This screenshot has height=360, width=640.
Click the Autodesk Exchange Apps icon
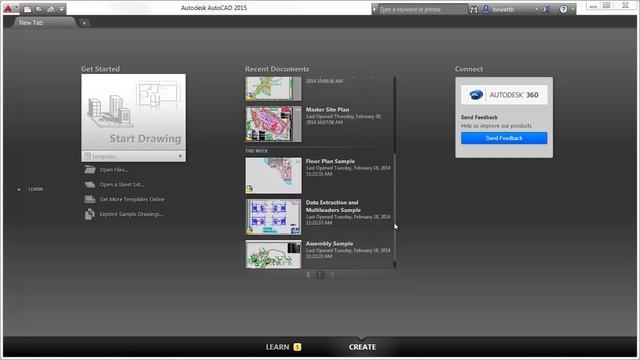pos(546,9)
